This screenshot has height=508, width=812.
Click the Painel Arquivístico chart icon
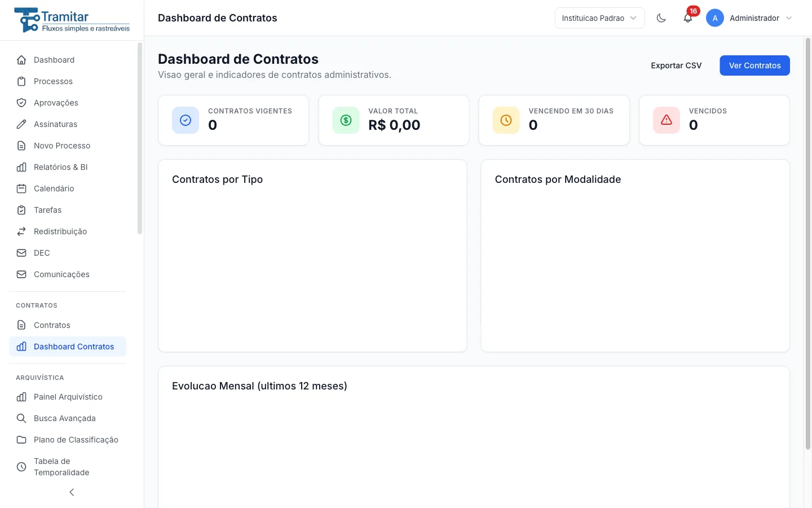tap(21, 397)
